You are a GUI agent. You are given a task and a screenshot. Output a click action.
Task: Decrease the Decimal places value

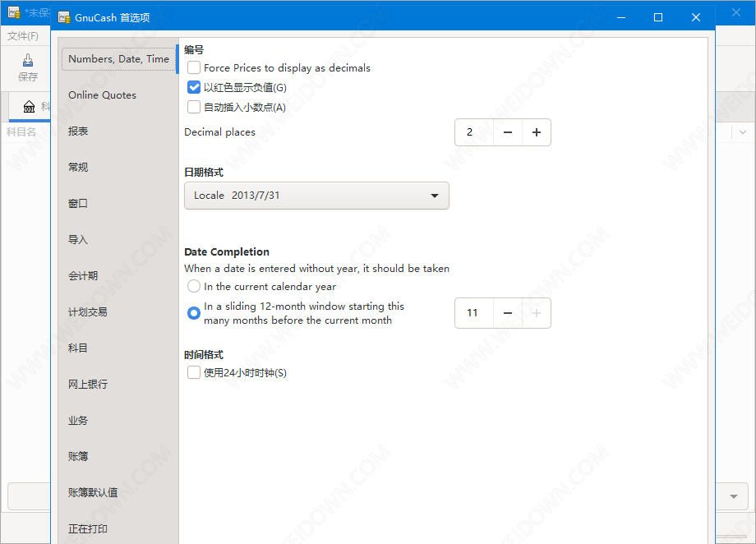coord(508,132)
